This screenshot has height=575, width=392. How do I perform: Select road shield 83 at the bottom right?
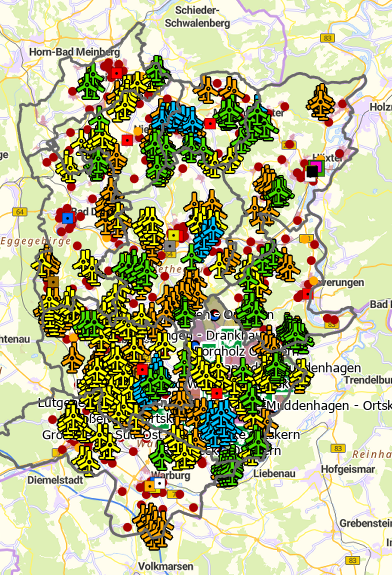[x=352, y=560]
